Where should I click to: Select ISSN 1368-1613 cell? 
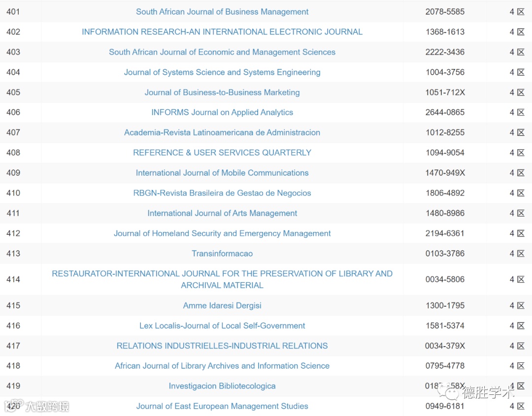tap(445, 32)
